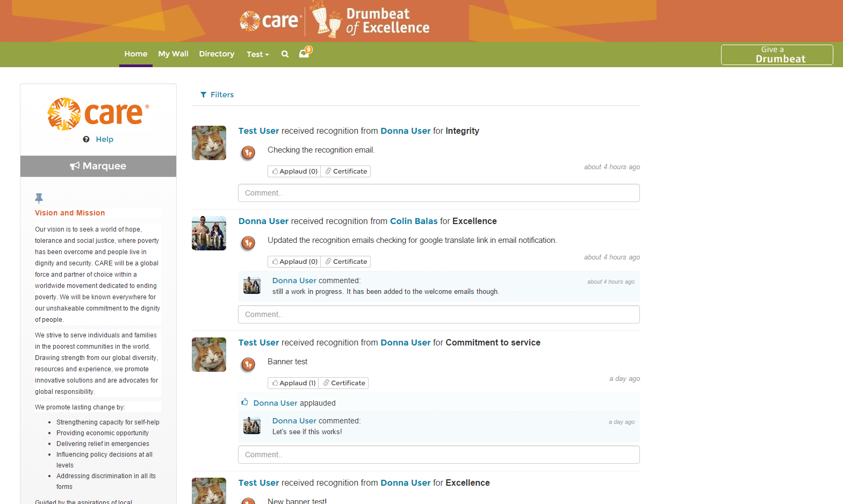Open the Directory menu item

(217, 54)
